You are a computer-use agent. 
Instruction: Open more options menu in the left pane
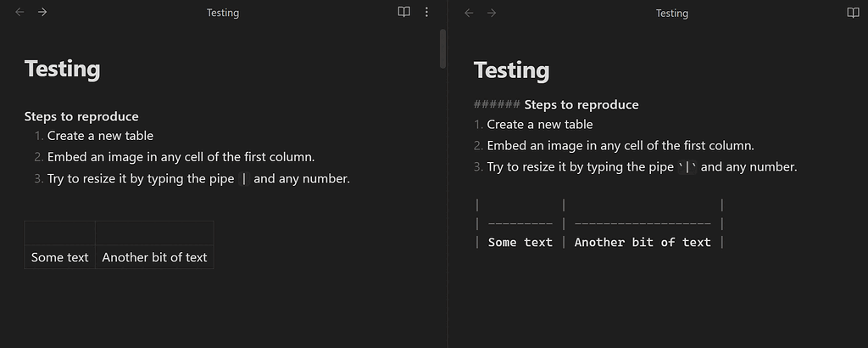coord(426,12)
